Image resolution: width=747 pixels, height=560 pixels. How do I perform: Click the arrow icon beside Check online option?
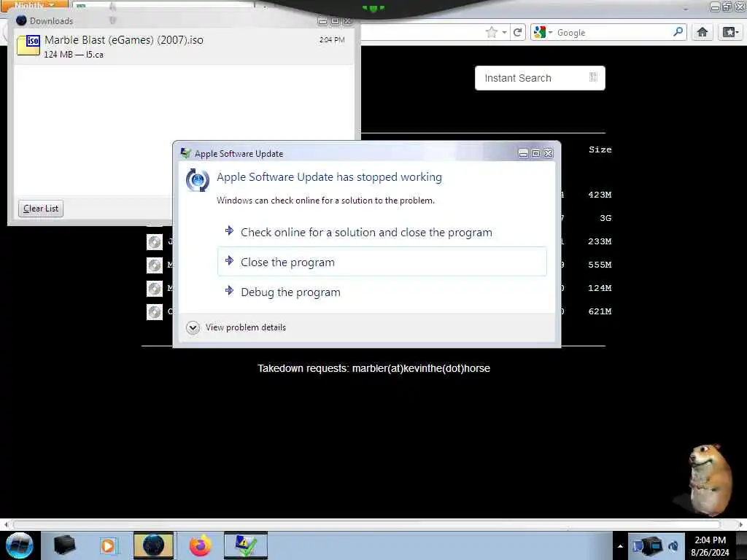[x=229, y=231]
